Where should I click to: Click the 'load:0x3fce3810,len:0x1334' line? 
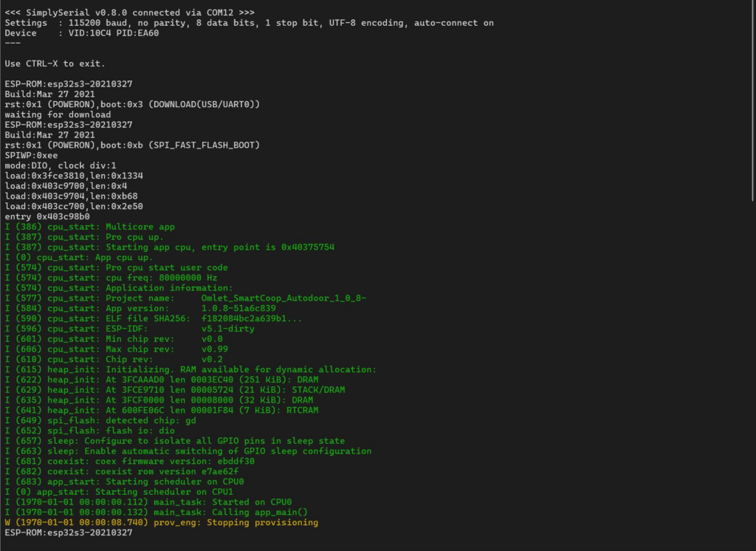[x=74, y=176]
